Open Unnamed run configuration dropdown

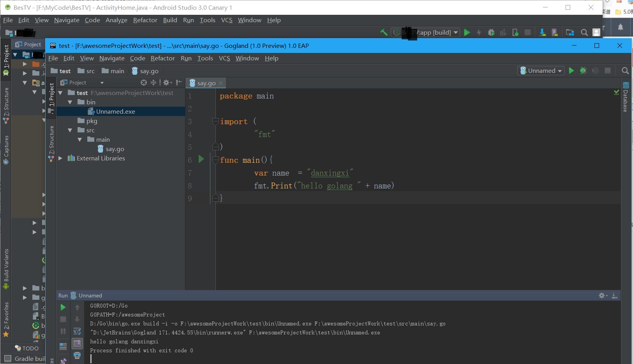point(541,70)
